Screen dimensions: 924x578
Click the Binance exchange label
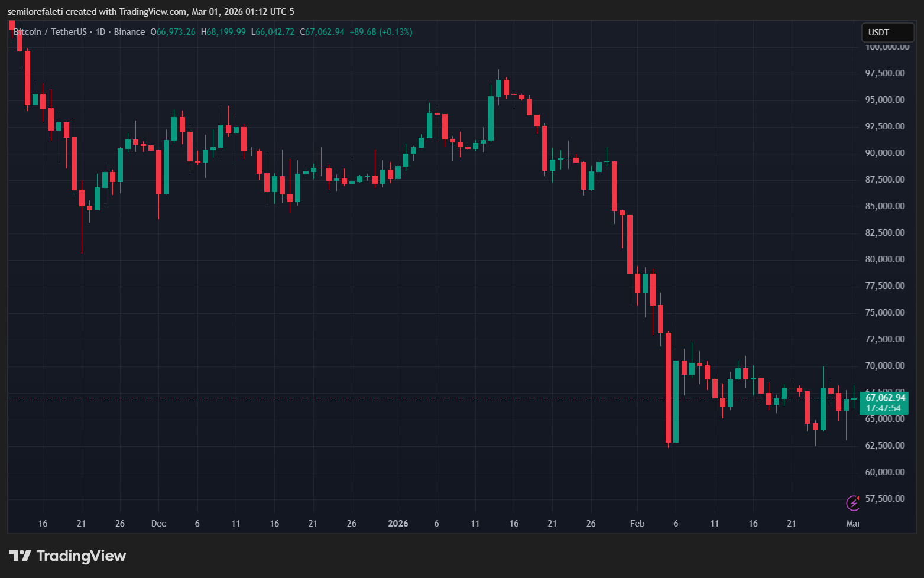[129, 32]
